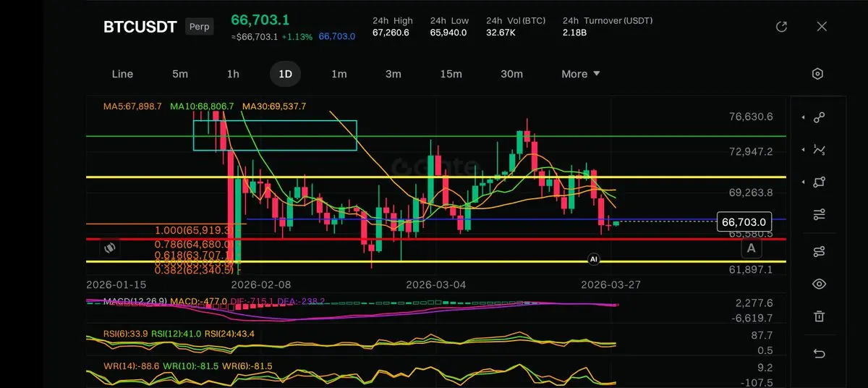
Task: Toggle drawings visibility eye icon
Action: [819, 284]
